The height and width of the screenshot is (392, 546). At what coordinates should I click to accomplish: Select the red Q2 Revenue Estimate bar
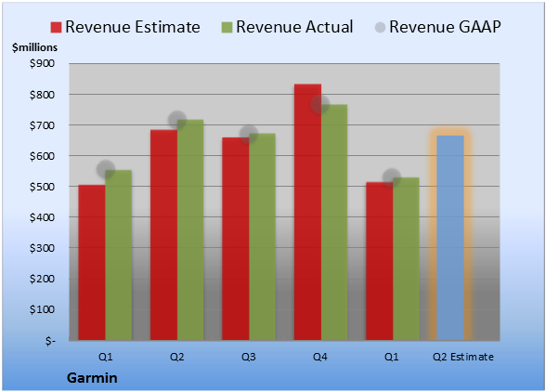point(163,235)
